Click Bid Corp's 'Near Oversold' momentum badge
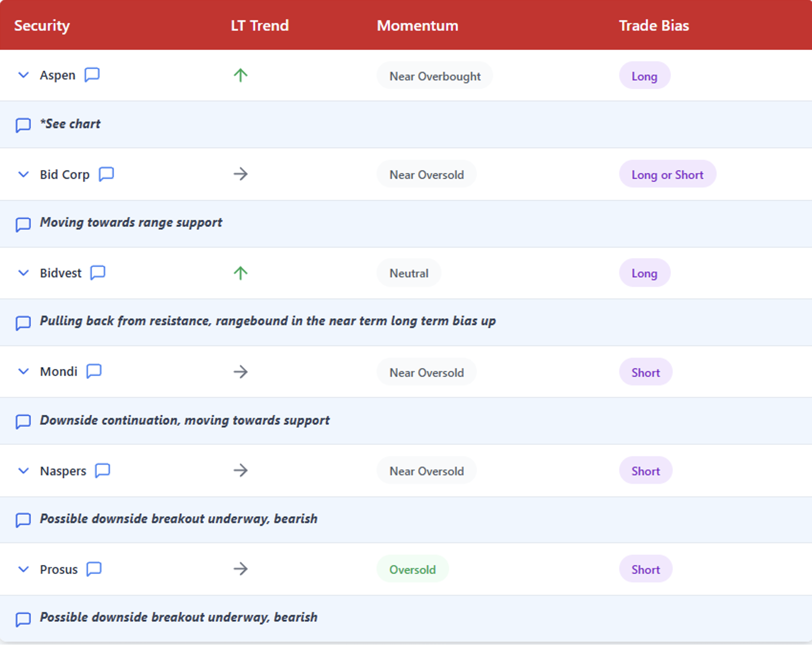Image resolution: width=812 pixels, height=645 pixels. click(x=426, y=174)
